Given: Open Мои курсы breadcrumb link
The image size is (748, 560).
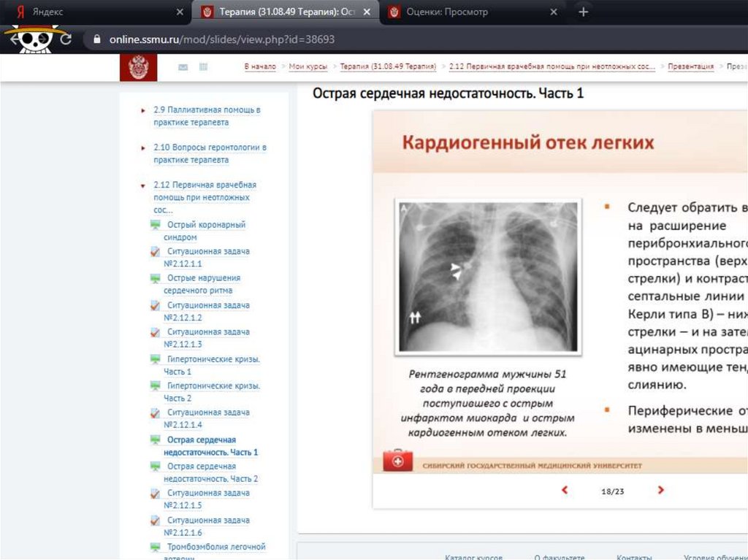Looking at the screenshot, I should [308, 66].
